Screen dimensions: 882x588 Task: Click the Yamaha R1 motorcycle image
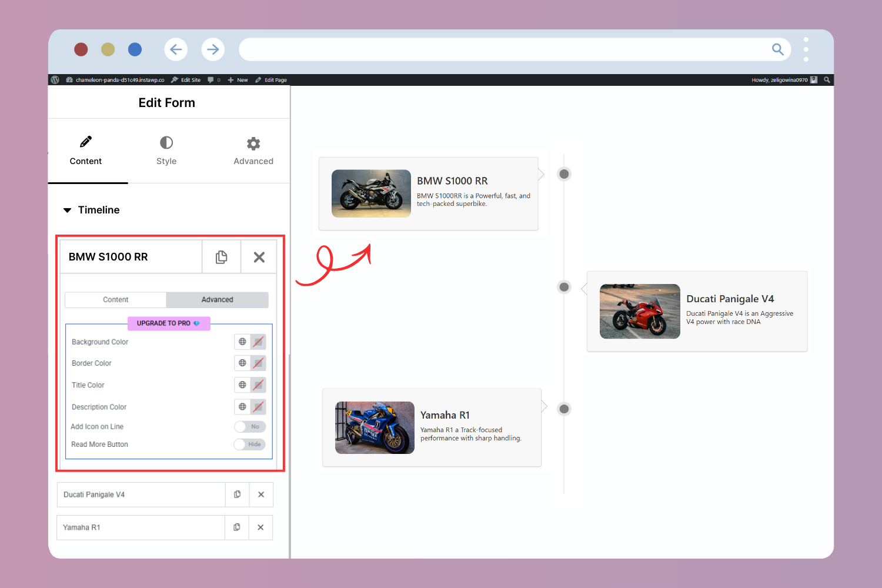375,427
